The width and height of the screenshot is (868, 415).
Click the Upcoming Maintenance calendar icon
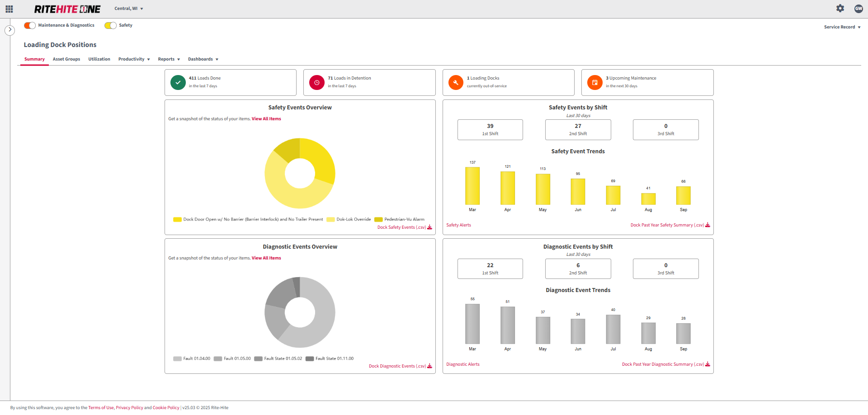[x=594, y=83]
